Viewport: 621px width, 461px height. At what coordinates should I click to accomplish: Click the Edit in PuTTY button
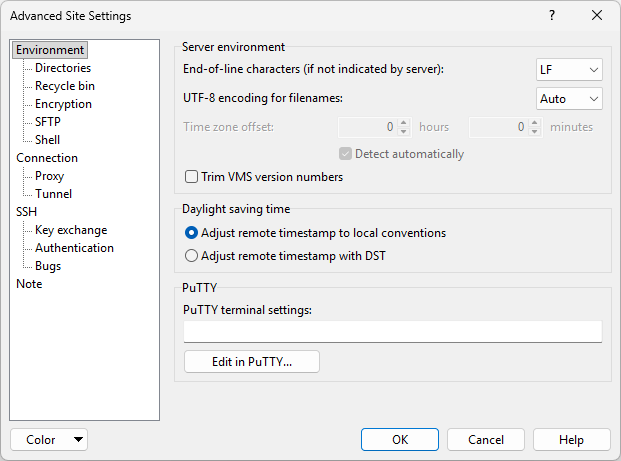point(252,361)
